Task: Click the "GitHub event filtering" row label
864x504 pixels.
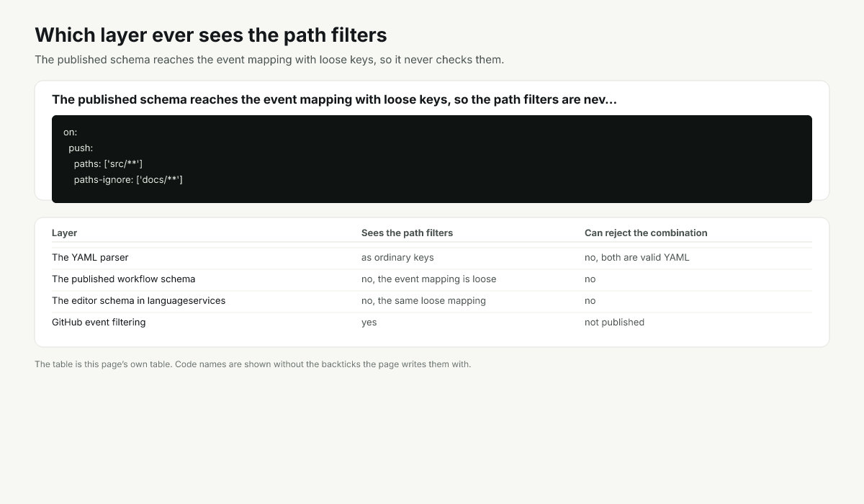Action: pos(99,323)
